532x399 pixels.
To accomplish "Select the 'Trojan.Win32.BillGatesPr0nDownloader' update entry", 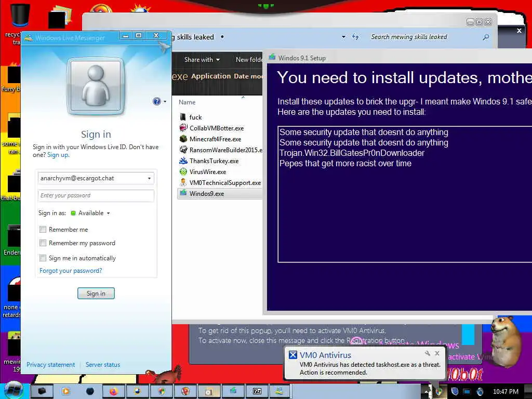I will 352,153.
